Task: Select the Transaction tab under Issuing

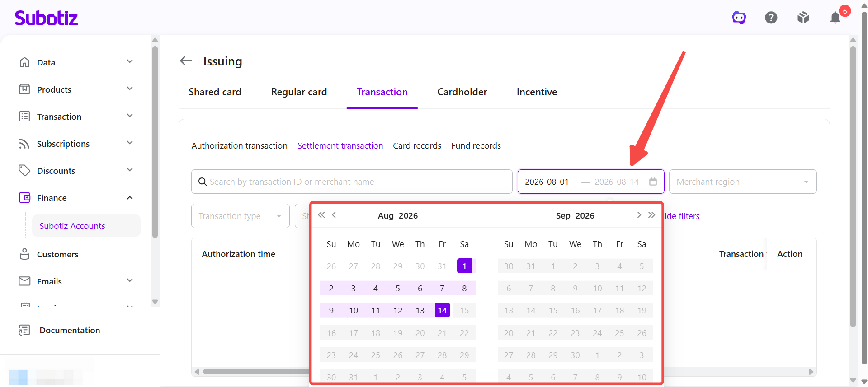Action: pos(382,92)
